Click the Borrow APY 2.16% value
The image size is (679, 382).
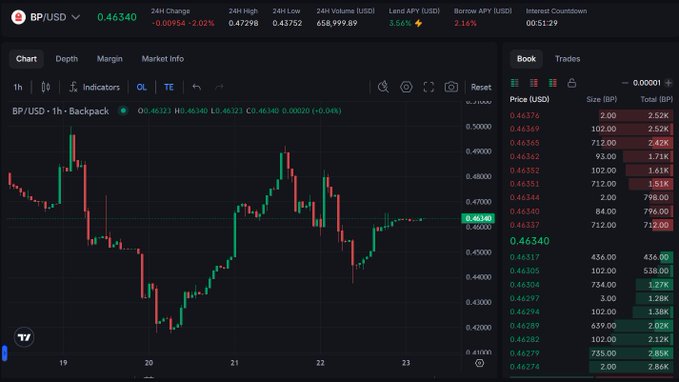tap(465, 23)
